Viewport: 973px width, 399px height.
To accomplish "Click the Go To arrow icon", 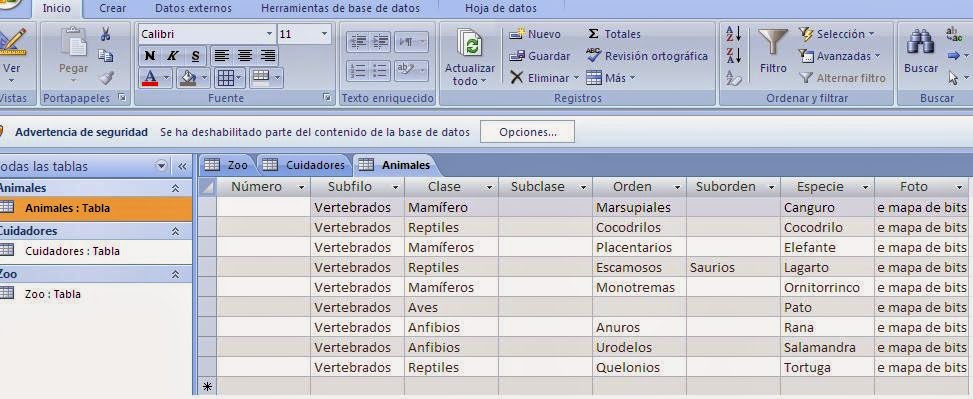I will pyautogui.click(x=954, y=56).
